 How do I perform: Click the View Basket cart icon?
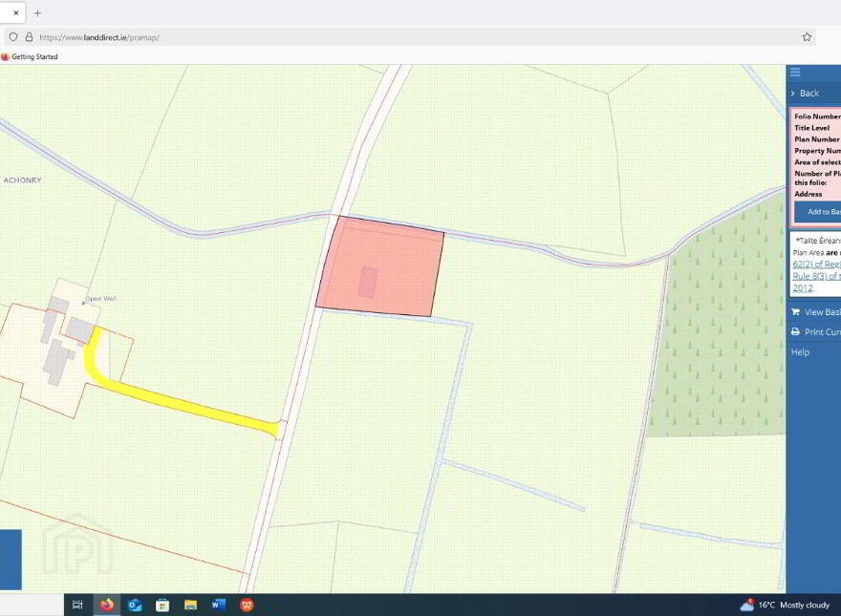pos(795,312)
